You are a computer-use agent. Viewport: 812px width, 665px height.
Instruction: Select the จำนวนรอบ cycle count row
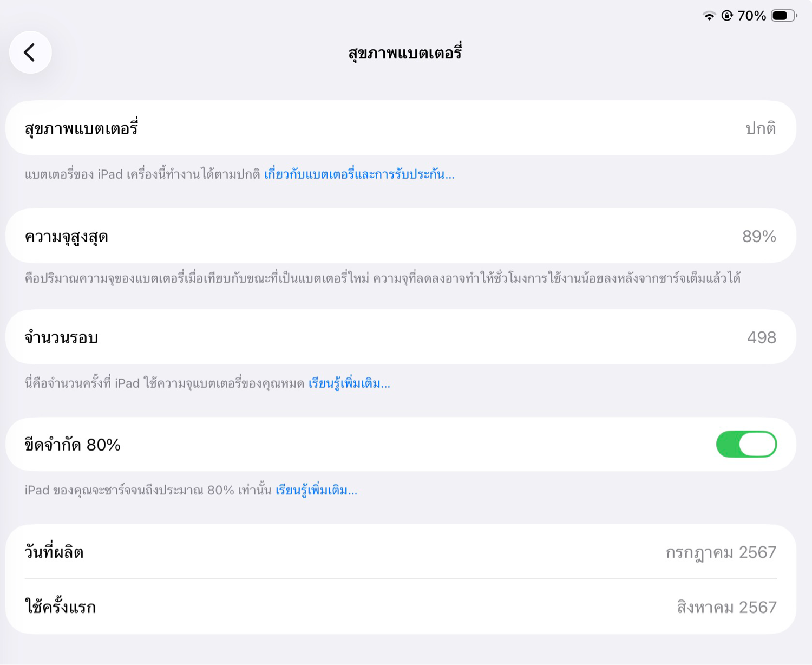coord(401,337)
